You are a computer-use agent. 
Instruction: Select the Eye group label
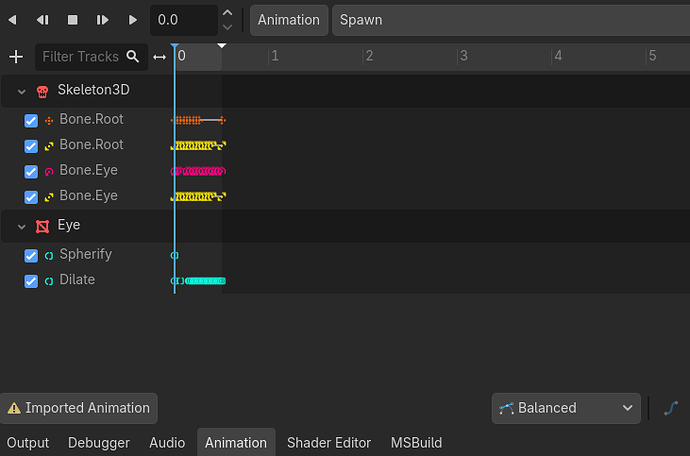[69, 225]
